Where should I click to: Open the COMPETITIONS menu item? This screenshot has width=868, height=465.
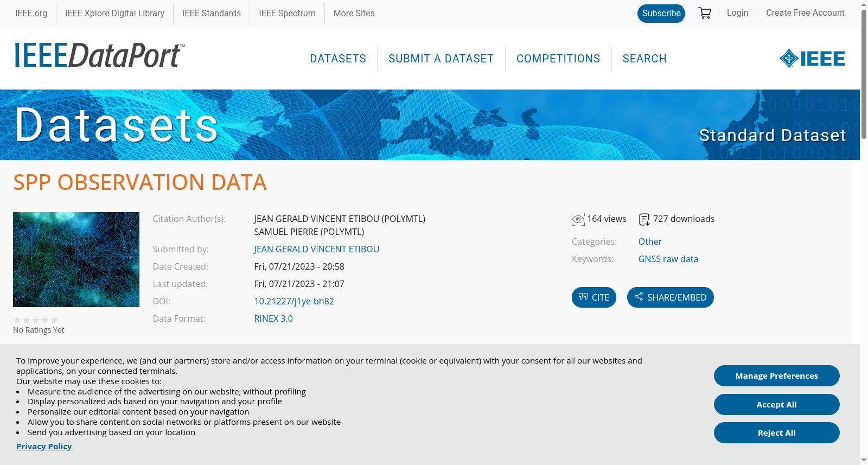point(558,59)
